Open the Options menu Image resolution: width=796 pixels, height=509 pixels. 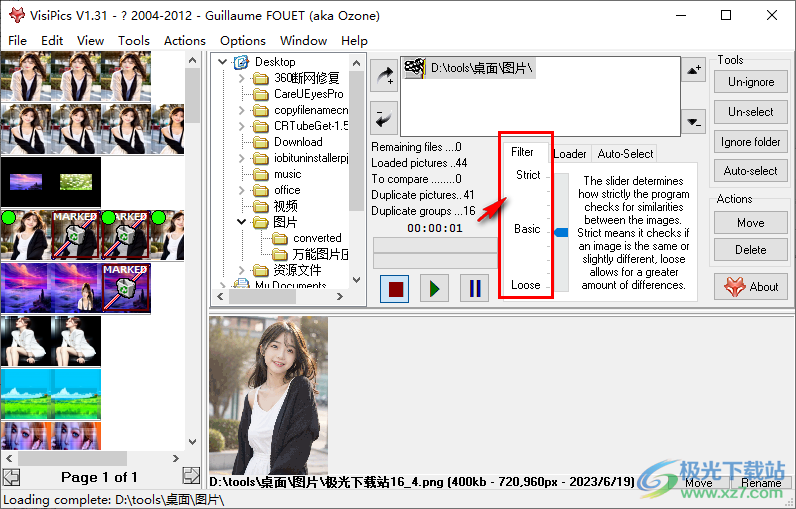click(243, 41)
